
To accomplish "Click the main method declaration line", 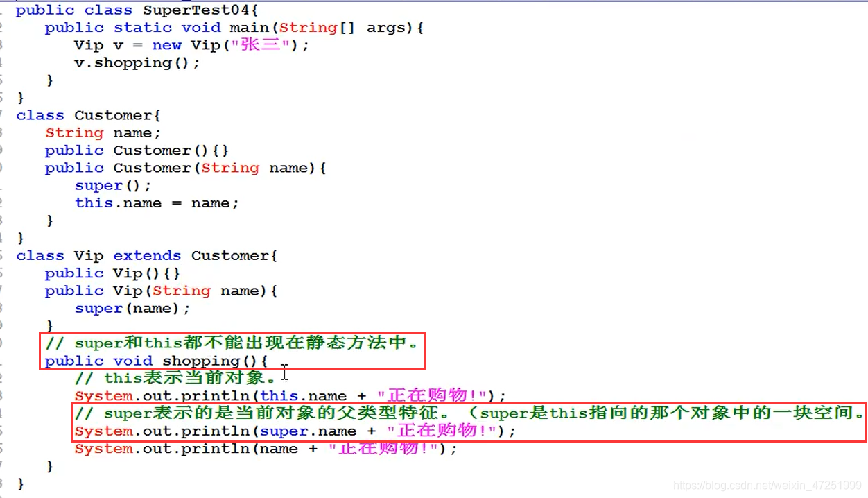I will coord(234,28).
